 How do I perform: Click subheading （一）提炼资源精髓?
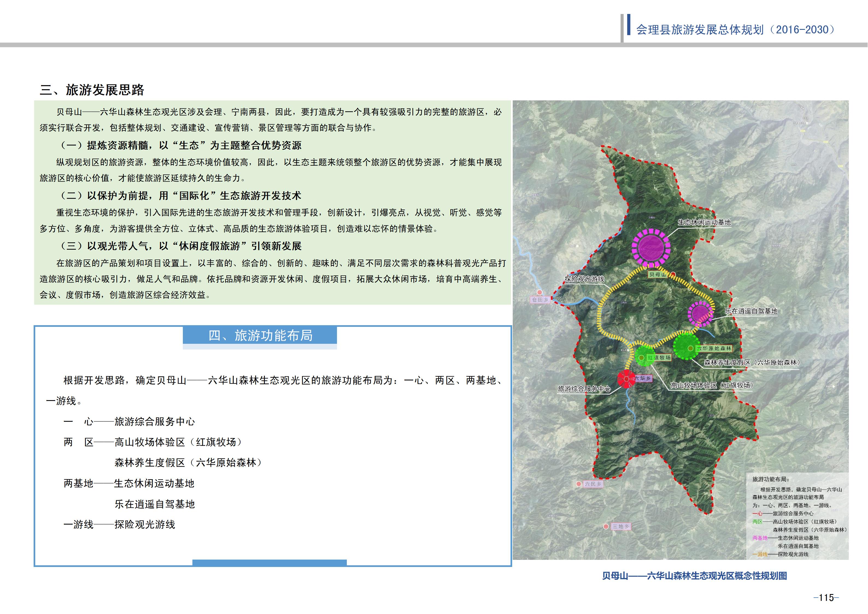point(181,145)
